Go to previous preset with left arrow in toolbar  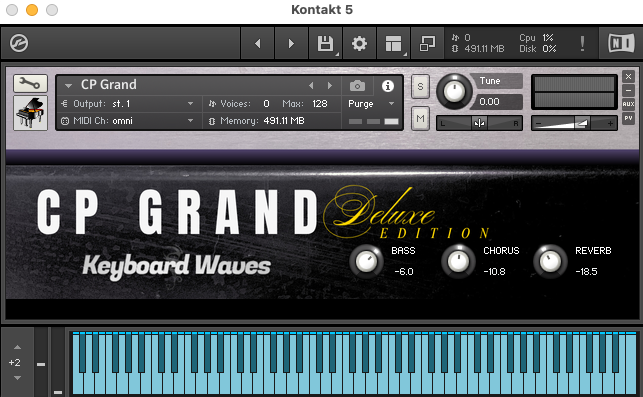(258, 43)
